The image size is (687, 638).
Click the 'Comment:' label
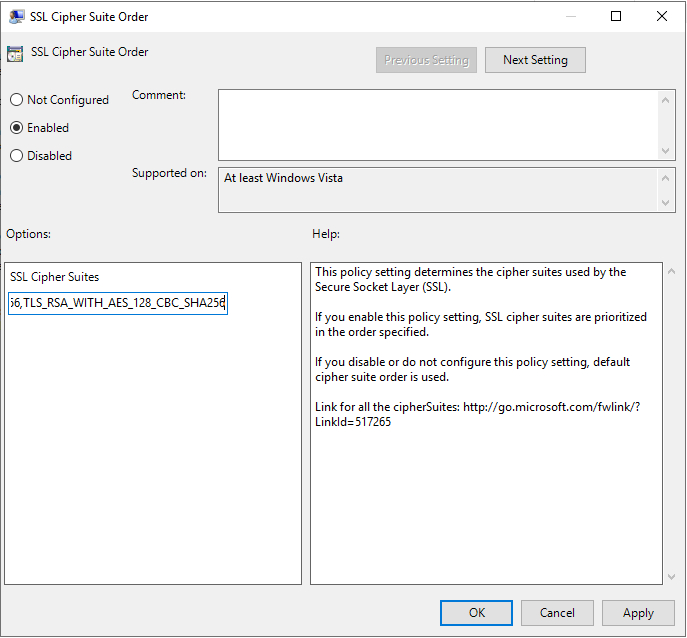click(x=159, y=95)
